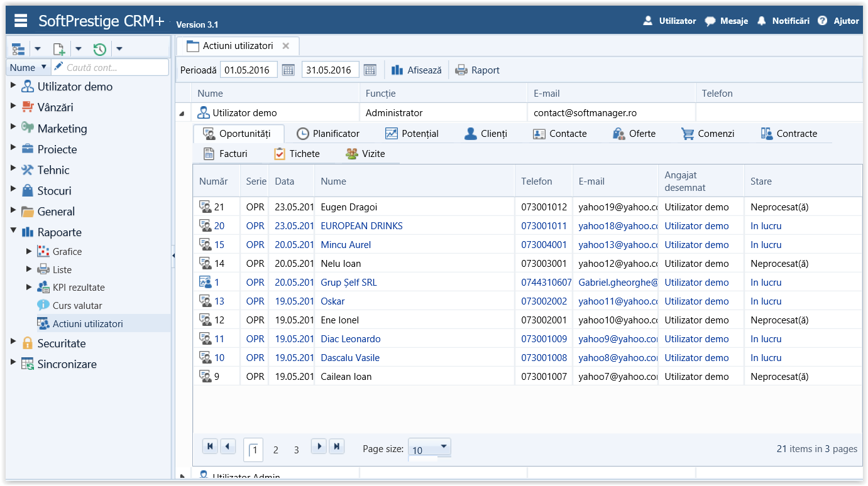This screenshot has width=868, height=486.
Task: Expand Utilizator demo tree node
Action: point(14,86)
